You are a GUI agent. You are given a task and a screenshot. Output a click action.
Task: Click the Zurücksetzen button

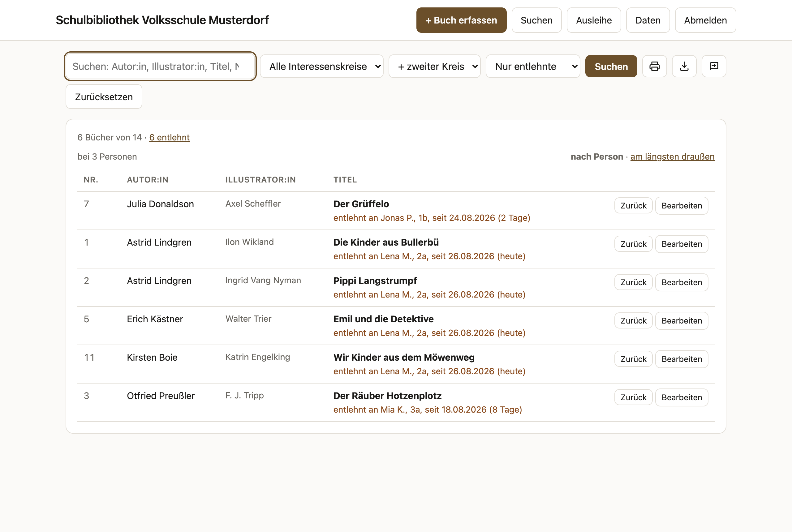point(104,97)
